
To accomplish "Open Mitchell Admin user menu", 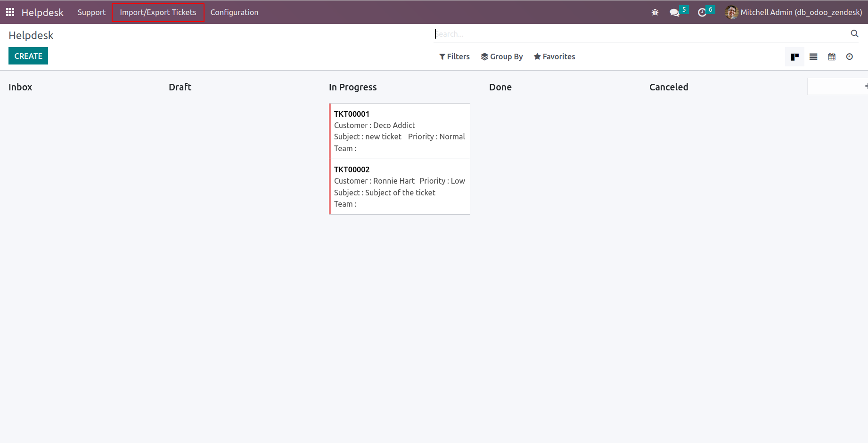I will click(794, 12).
